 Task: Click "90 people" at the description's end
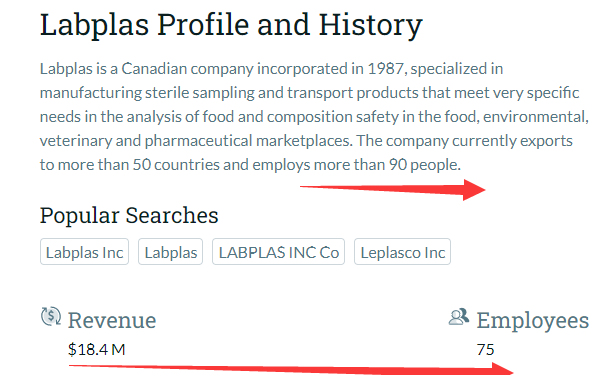tap(425, 165)
